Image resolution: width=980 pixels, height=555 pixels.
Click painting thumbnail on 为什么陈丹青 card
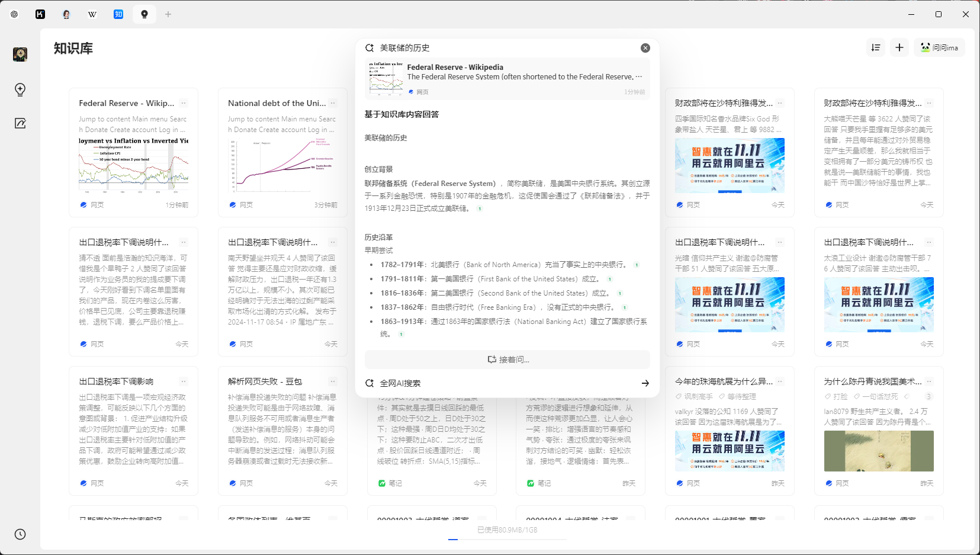tap(879, 451)
